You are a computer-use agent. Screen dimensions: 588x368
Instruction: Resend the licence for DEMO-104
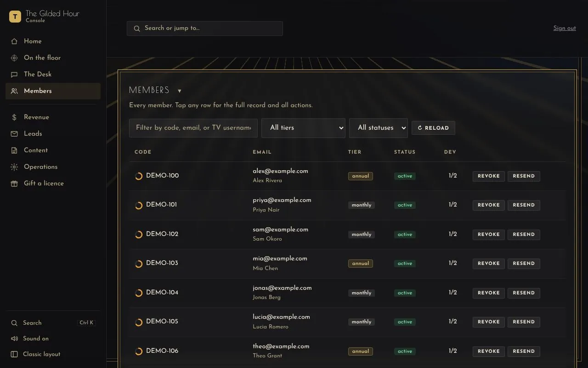[x=524, y=293]
